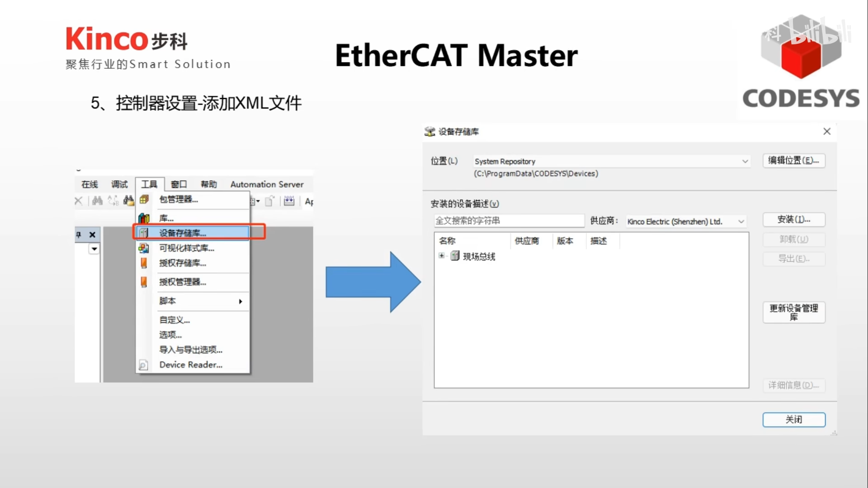The height and width of the screenshot is (488, 868).
Task: Click the Replace A-to-B toolbar icon
Action: (x=113, y=201)
